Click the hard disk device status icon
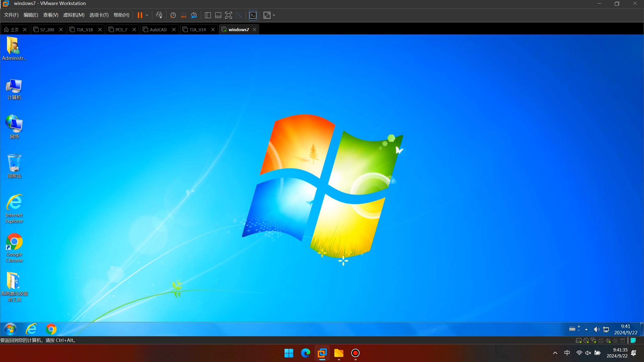 coord(579,341)
